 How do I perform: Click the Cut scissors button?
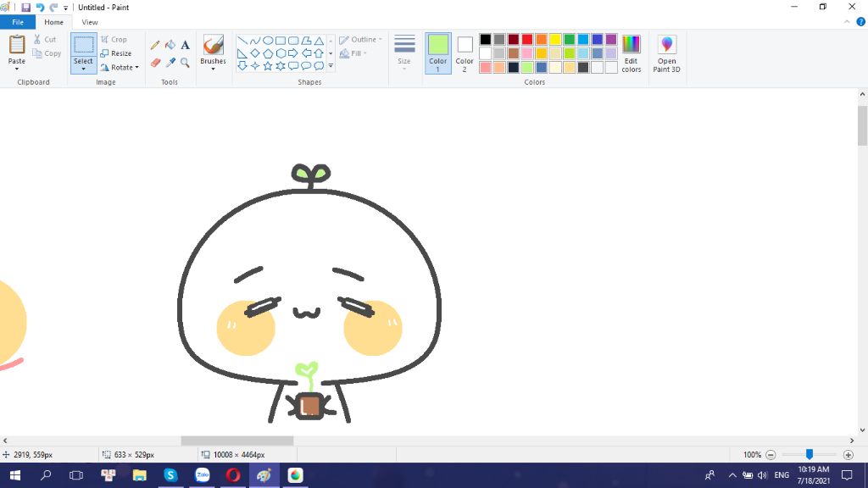point(45,39)
